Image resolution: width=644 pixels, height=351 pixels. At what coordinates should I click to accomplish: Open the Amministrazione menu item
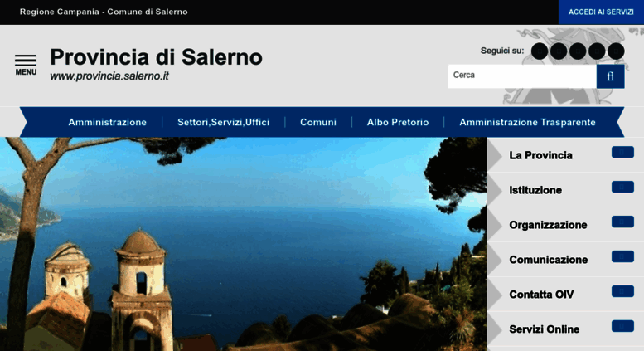tap(107, 122)
